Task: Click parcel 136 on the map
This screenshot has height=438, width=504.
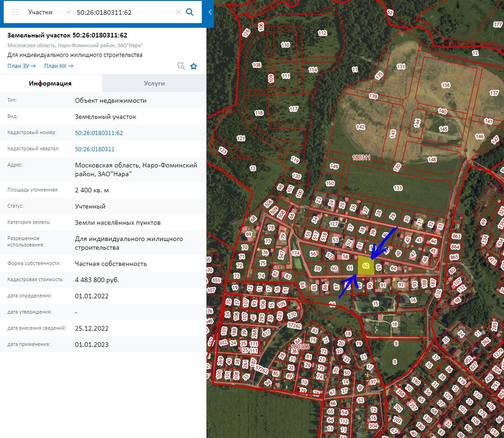Action: (445, 85)
